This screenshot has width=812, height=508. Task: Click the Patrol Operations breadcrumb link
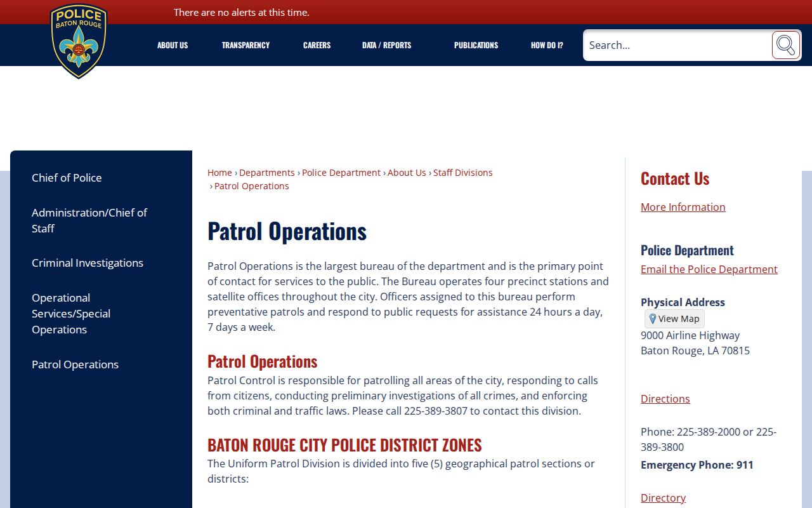252,186
